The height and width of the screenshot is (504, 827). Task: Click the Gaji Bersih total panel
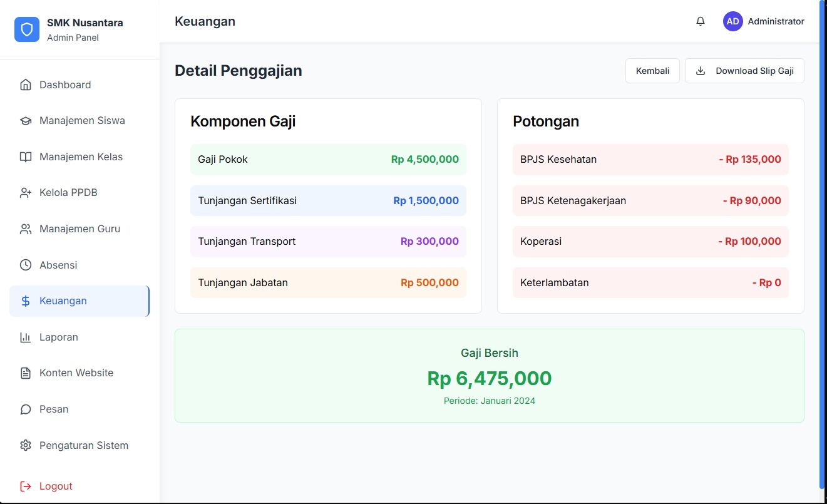(489, 376)
